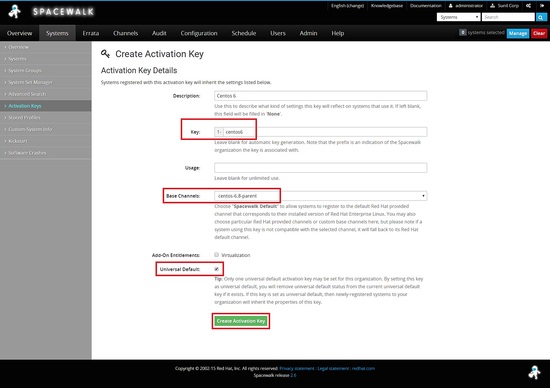Open the Legal statement footer link

point(333,368)
